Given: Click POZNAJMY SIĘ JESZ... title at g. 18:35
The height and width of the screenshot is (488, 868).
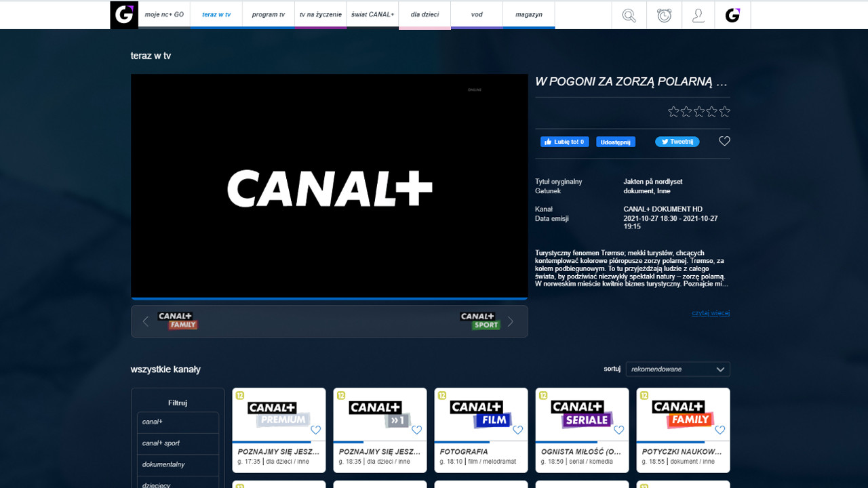Looking at the screenshot, I should 379,451.
